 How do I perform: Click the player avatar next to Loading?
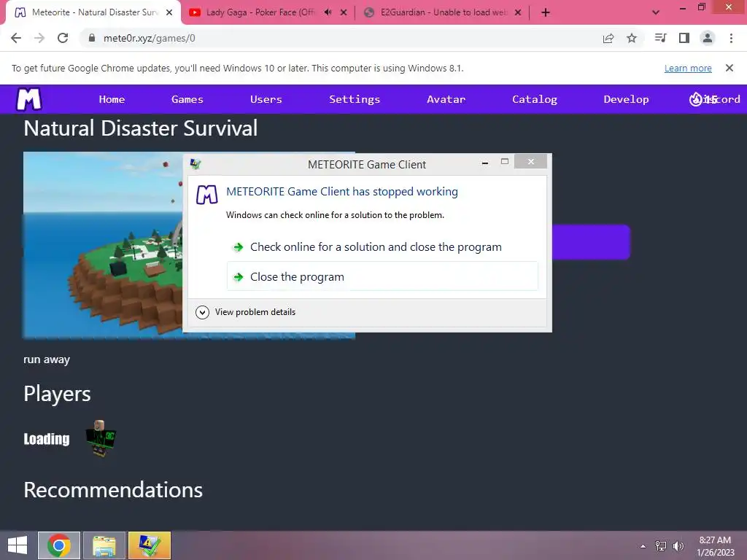(x=101, y=438)
